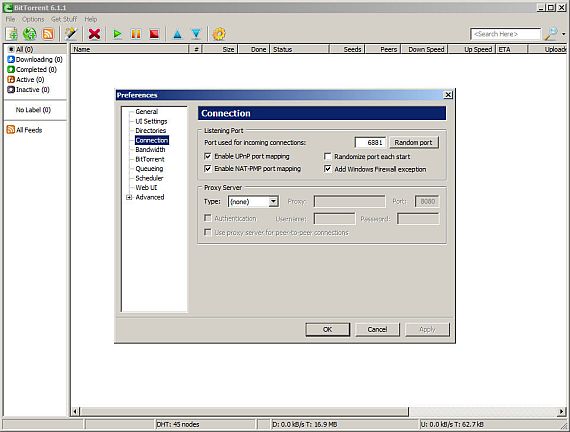570x432 pixels.
Task: Click the Search Here input box
Action: (x=506, y=34)
